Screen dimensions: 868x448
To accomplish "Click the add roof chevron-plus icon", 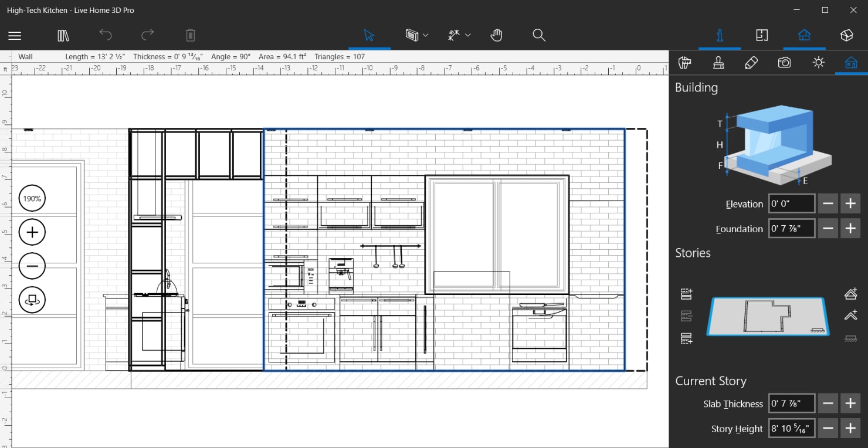I will click(851, 315).
